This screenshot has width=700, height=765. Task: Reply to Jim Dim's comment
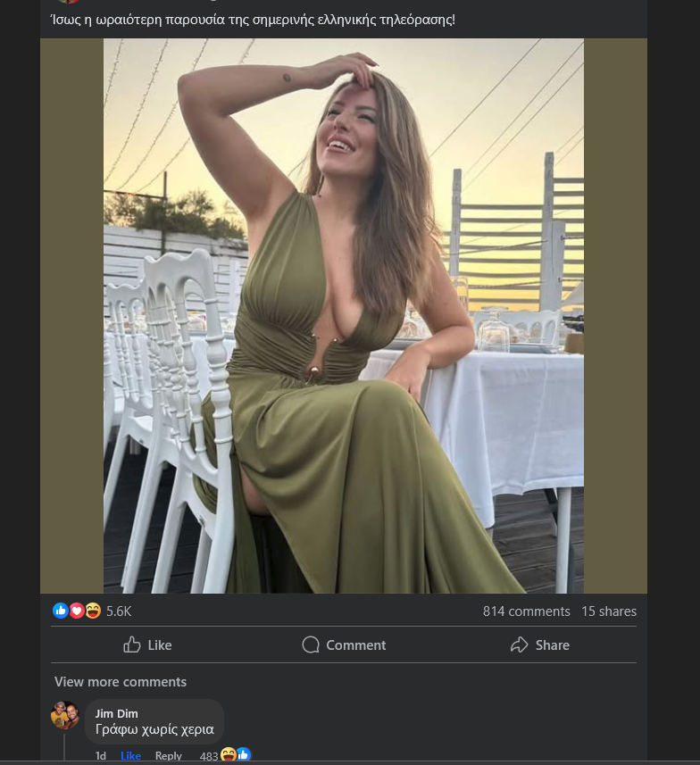tap(169, 756)
